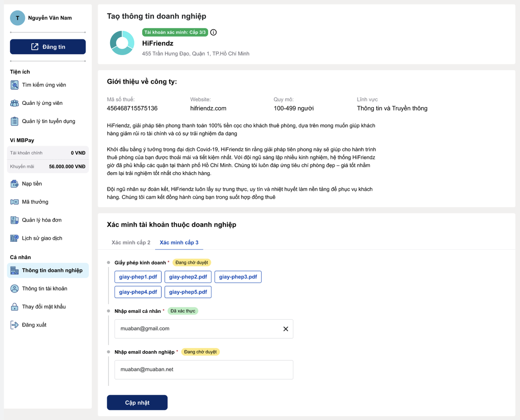Click the Lịch sử giao dịch icon

15,238
